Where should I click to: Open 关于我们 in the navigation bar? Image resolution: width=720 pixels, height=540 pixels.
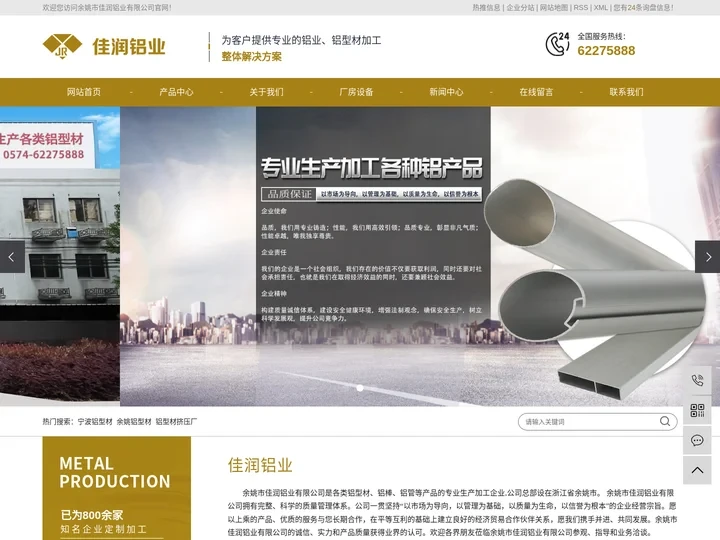click(x=266, y=92)
